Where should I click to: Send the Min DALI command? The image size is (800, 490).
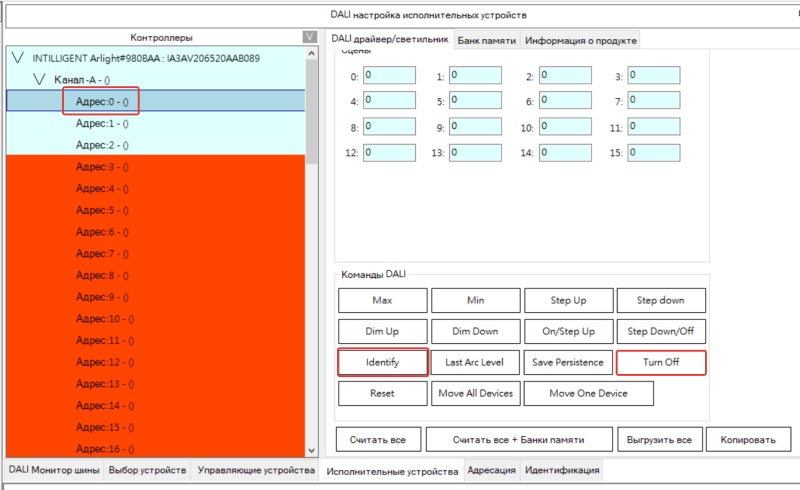pos(476,300)
